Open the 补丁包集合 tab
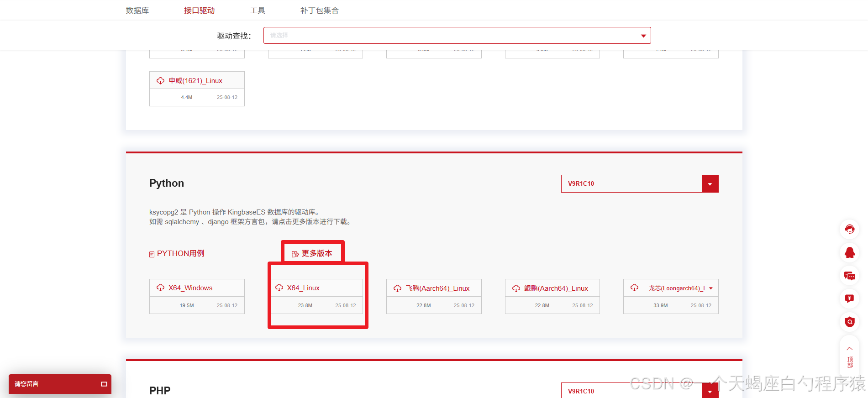This screenshot has width=868, height=398. coord(319,10)
